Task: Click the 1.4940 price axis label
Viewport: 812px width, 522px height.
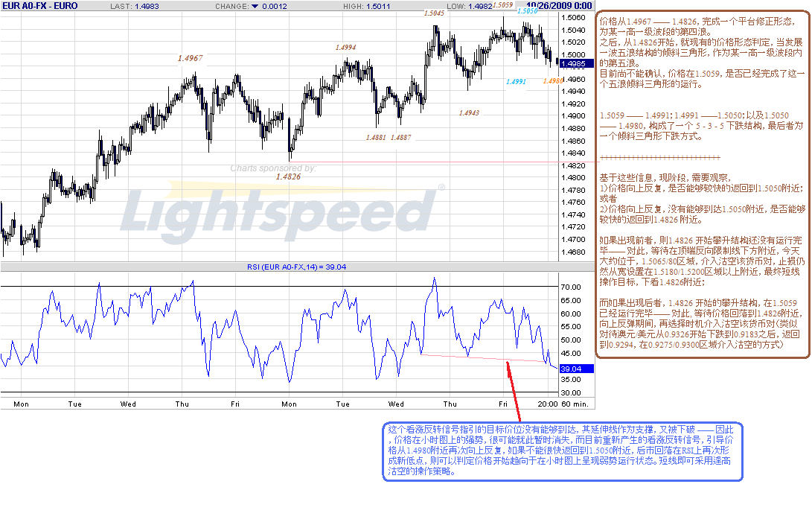Action: pos(573,92)
